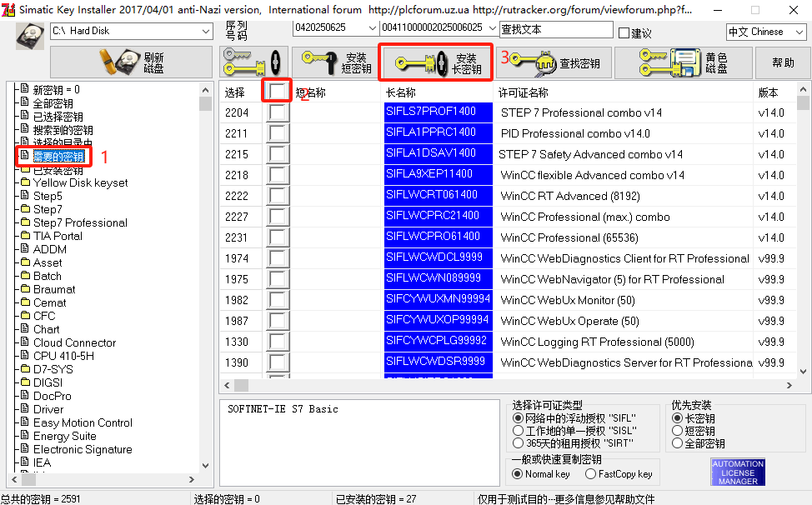812x505 pixels.
Task: Click the 查找文本 search text field
Action: click(x=556, y=29)
